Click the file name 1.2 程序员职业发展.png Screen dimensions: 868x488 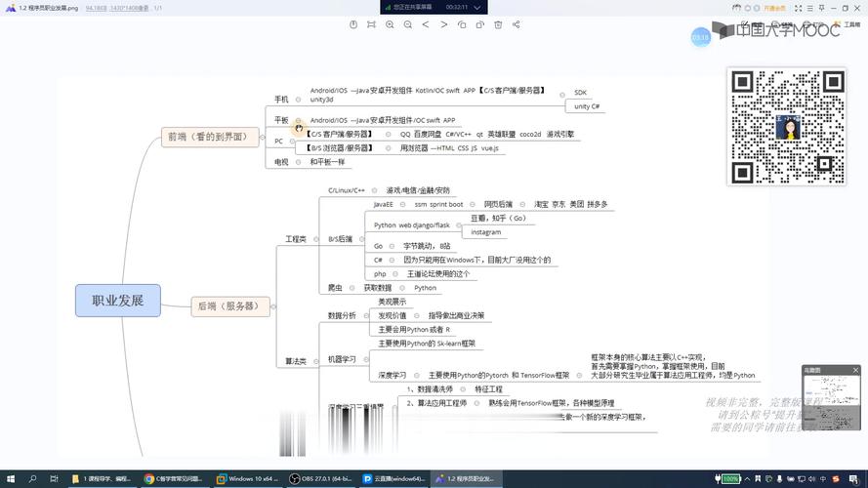pyautogui.click(x=48, y=9)
